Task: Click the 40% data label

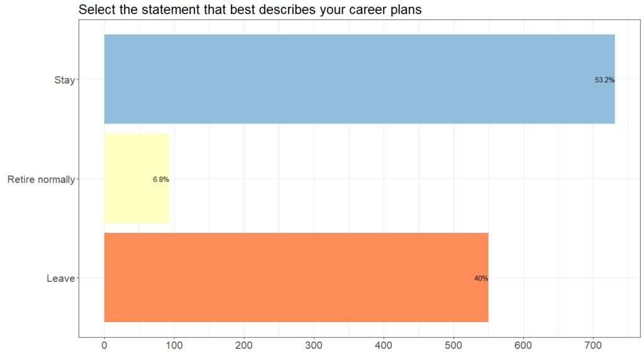Action: 481,278
